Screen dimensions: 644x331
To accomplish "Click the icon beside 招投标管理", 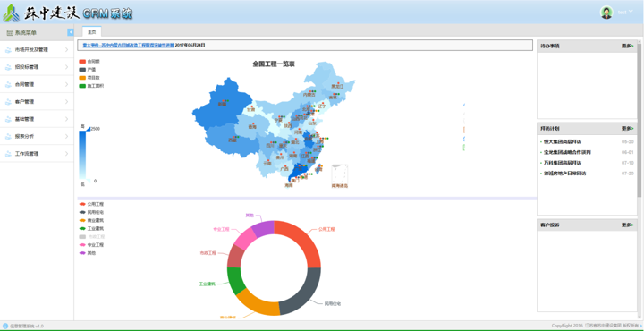I will (8, 67).
